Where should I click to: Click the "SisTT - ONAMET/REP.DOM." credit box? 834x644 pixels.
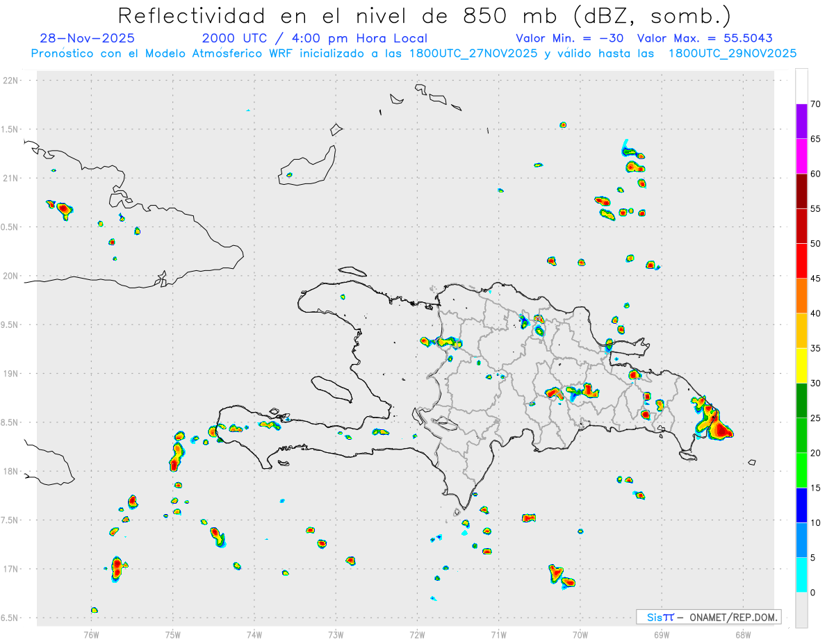[708, 617]
